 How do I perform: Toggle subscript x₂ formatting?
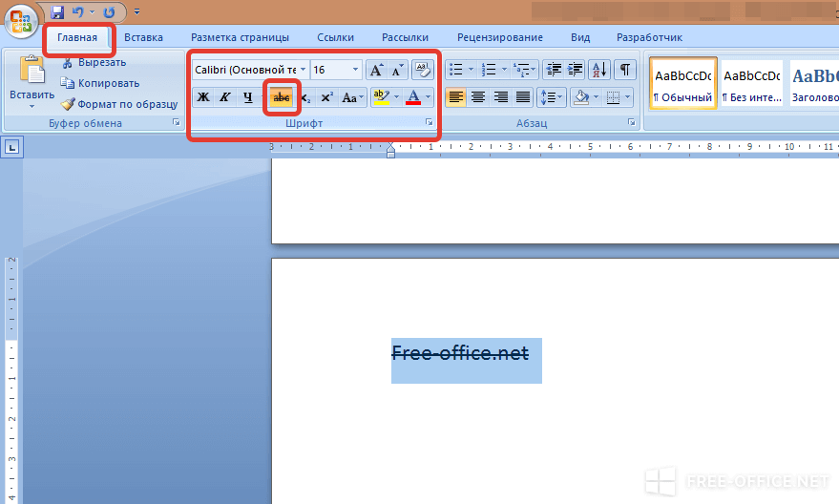click(x=305, y=97)
